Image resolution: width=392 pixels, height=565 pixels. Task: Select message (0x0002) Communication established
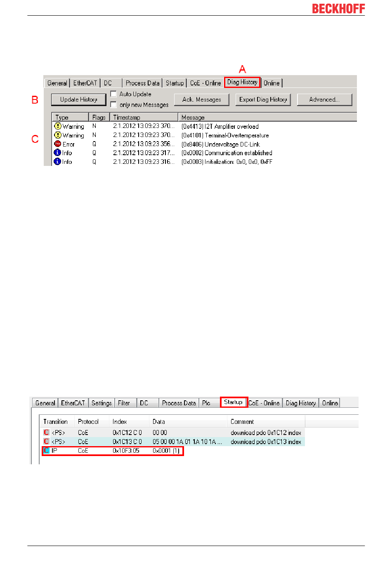click(x=227, y=153)
